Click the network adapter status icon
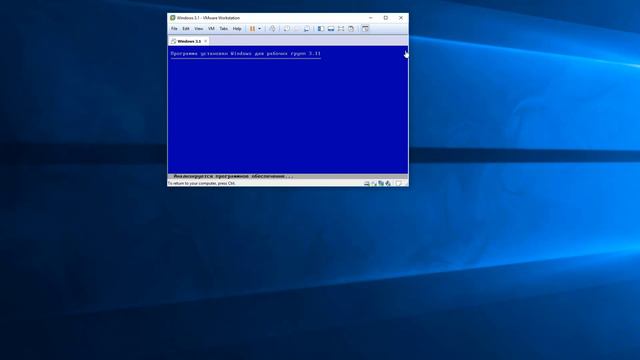Image resolution: width=640 pixels, height=360 pixels. coord(381,183)
